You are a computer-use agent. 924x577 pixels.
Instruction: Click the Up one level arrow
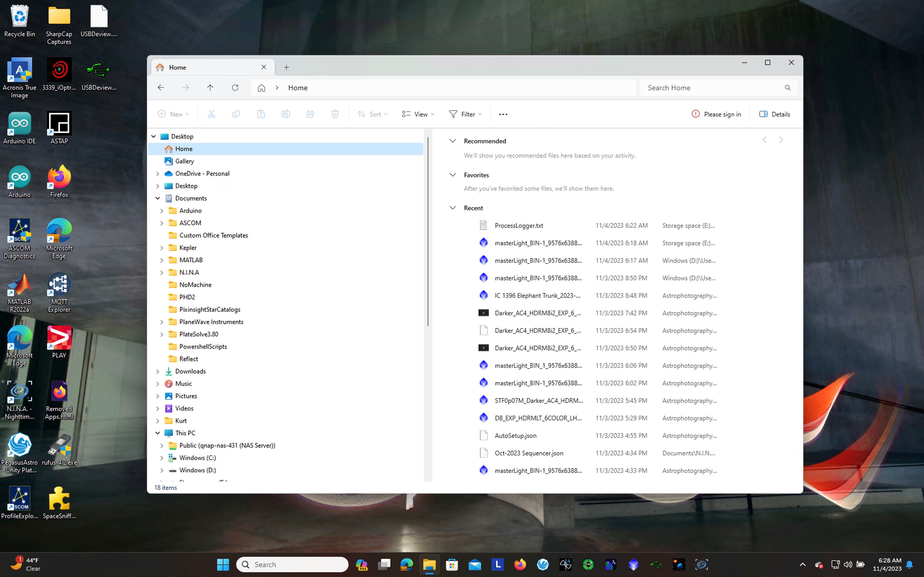[210, 88]
